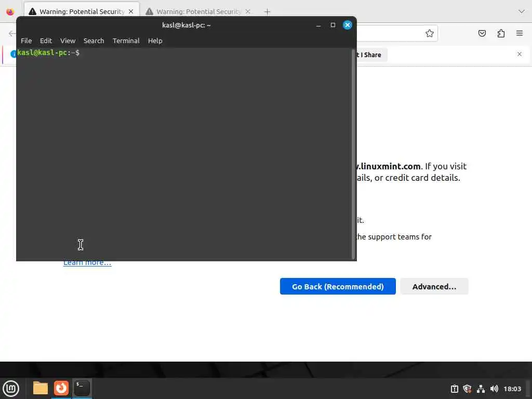This screenshot has height=399, width=532.
Task: Switch to first Warning: Potential Security tab
Action: 82,11
